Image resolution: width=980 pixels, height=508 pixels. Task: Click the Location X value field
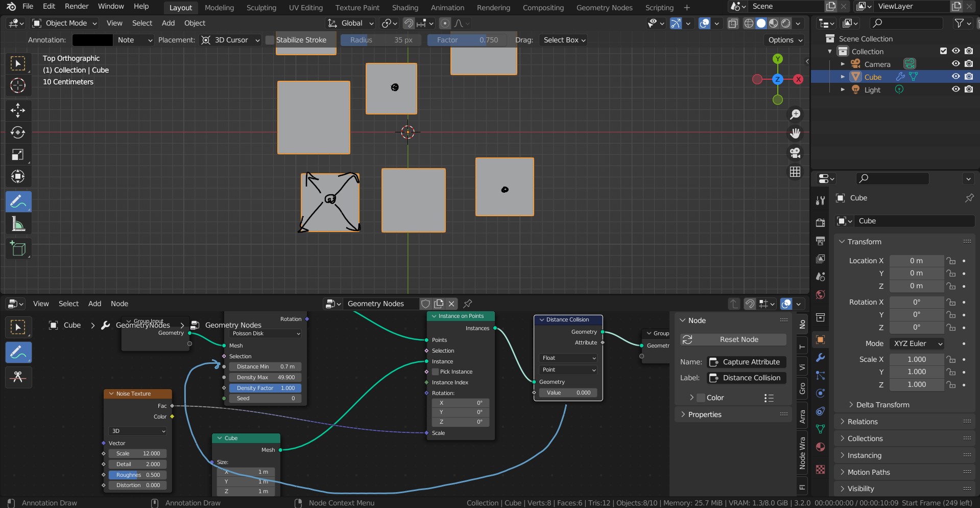(916, 261)
